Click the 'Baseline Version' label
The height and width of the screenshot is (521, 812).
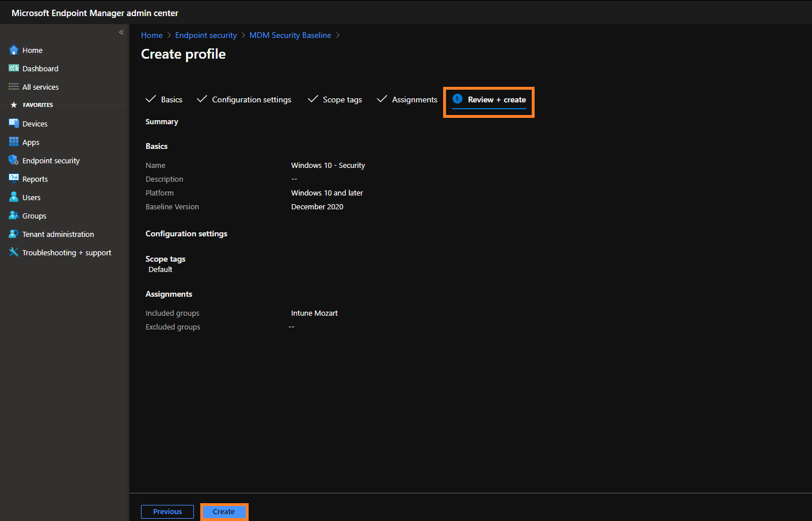[x=172, y=206]
